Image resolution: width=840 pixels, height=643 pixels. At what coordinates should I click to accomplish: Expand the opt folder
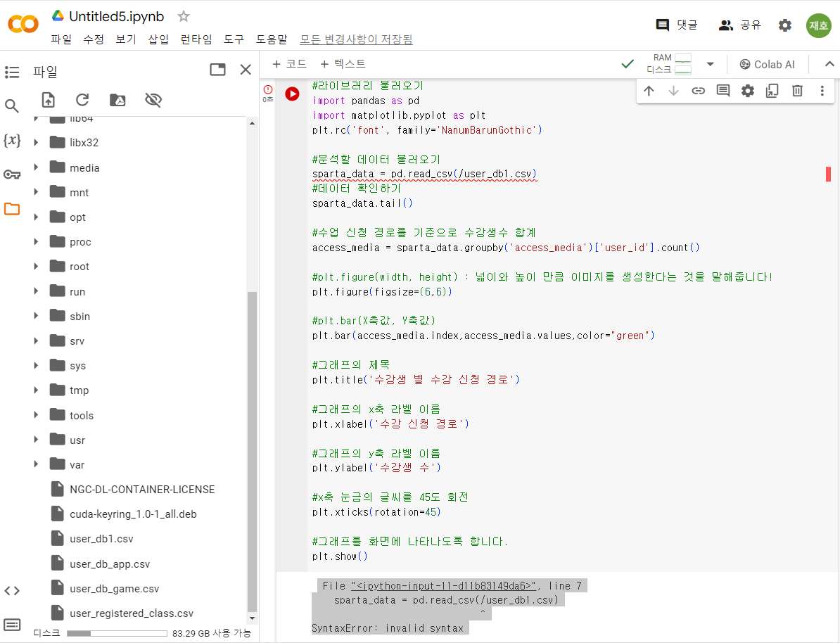pyautogui.click(x=36, y=217)
